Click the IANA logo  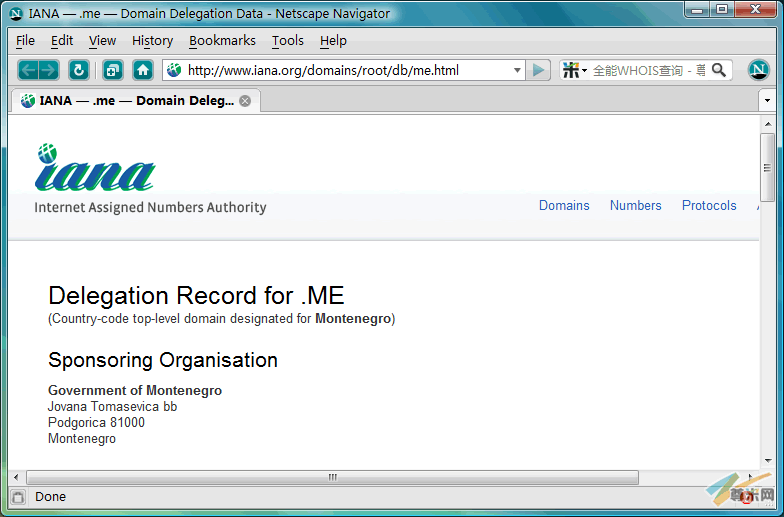click(x=95, y=168)
